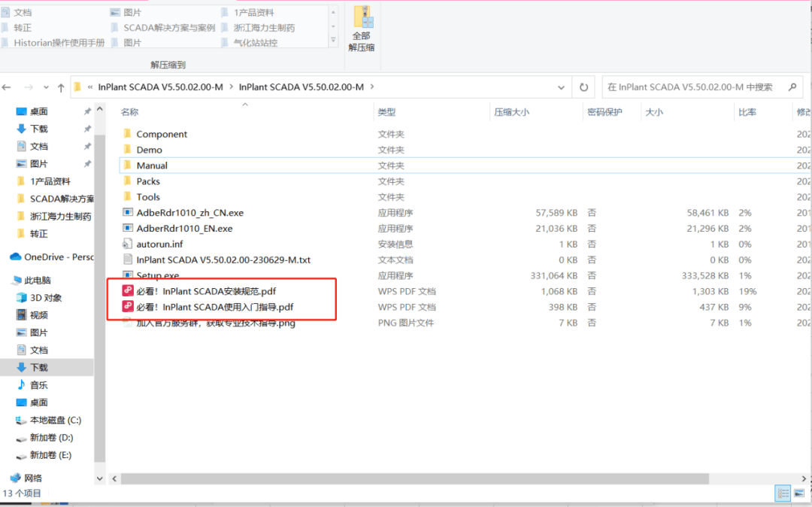Open pinned 文档 in quick access
This screenshot has height=507, width=812.
38,147
